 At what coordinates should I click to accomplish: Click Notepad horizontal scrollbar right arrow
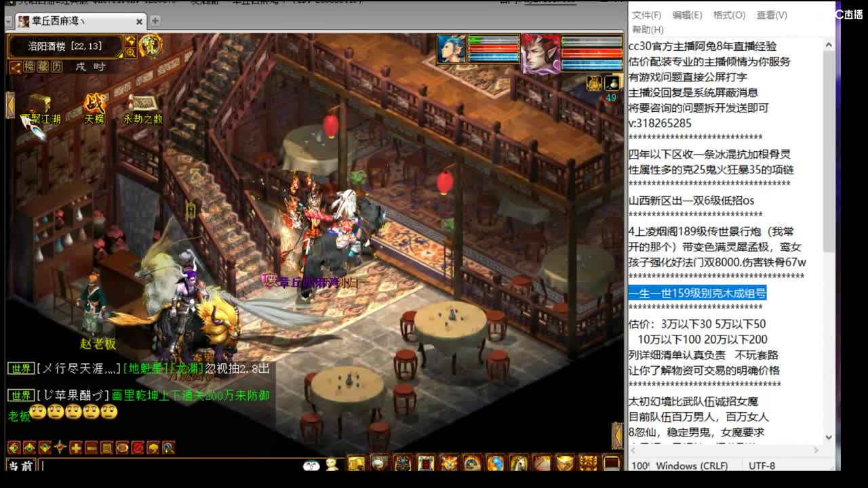(816, 450)
